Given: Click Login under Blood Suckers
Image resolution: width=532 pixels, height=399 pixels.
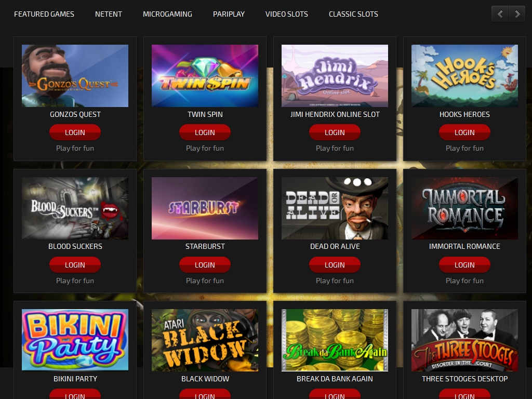Looking at the screenshot, I should (75, 264).
